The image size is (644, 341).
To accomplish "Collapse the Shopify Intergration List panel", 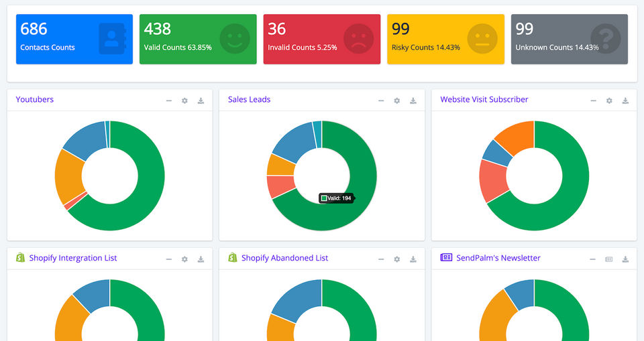I will [169, 259].
